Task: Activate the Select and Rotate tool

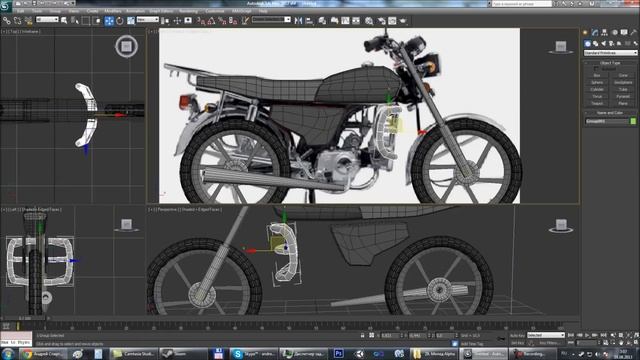Action: 120,20
